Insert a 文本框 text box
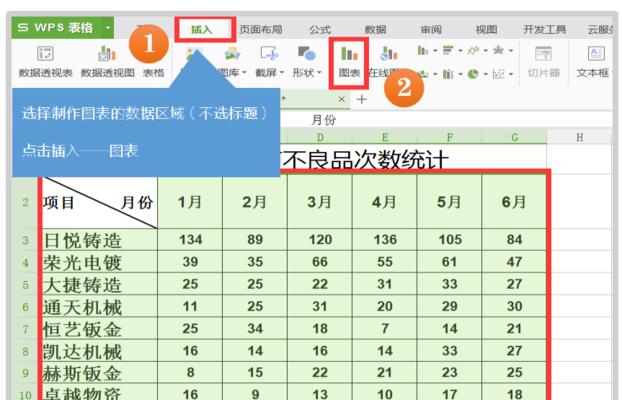622x400 pixels. point(595,62)
